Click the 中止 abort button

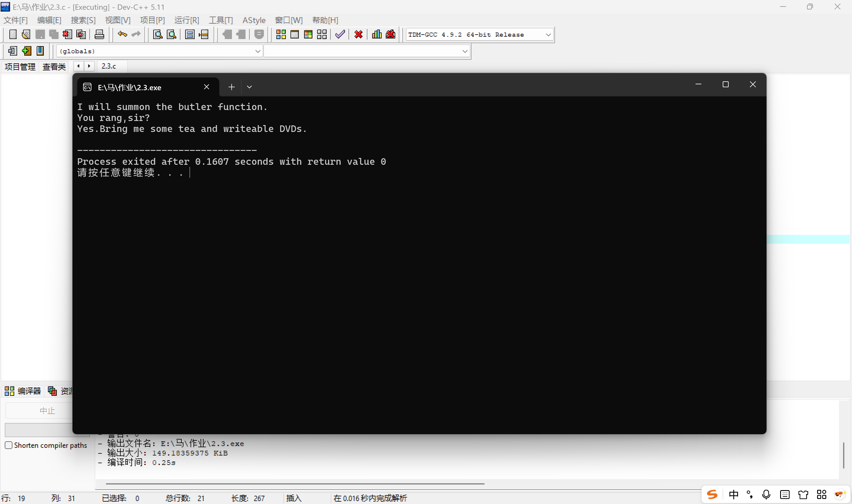coord(47,411)
